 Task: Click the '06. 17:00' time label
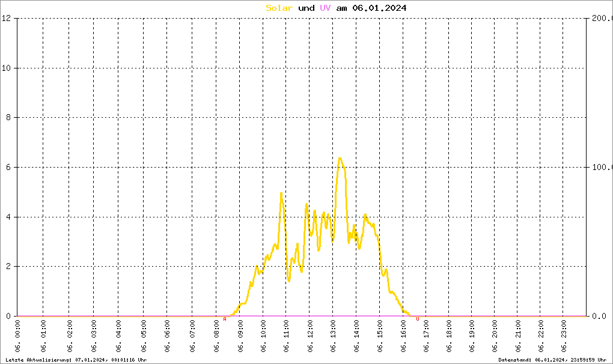pos(426,336)
